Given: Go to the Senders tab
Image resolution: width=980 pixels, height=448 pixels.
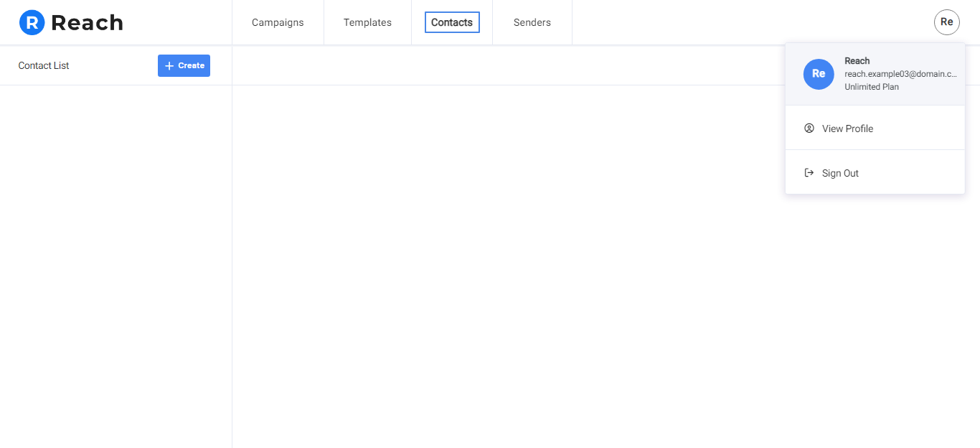Looking at the screenshot, I should point(532,22).
